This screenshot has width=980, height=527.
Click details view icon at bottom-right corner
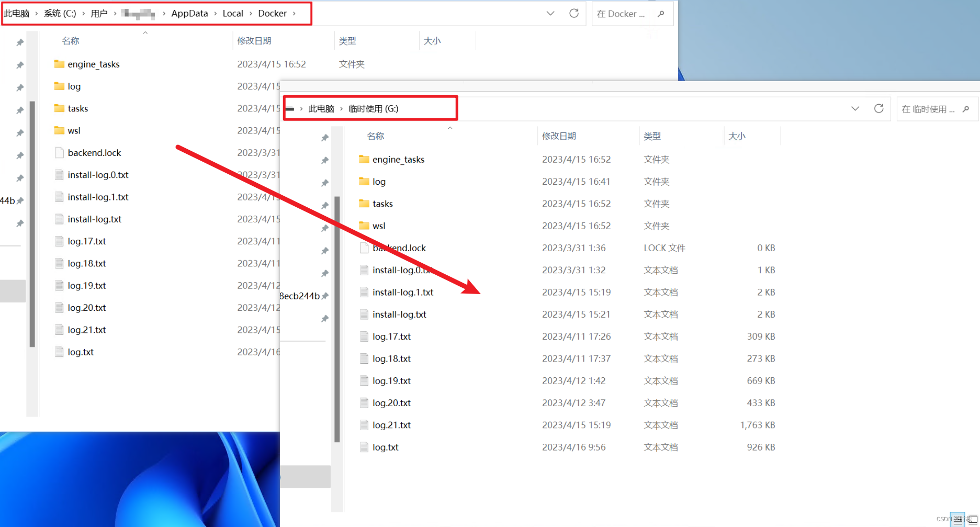pos(958,520)
